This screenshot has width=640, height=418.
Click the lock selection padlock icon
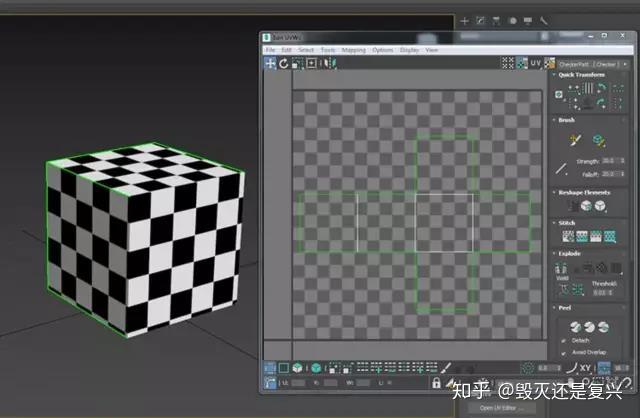tap(436, 383)
